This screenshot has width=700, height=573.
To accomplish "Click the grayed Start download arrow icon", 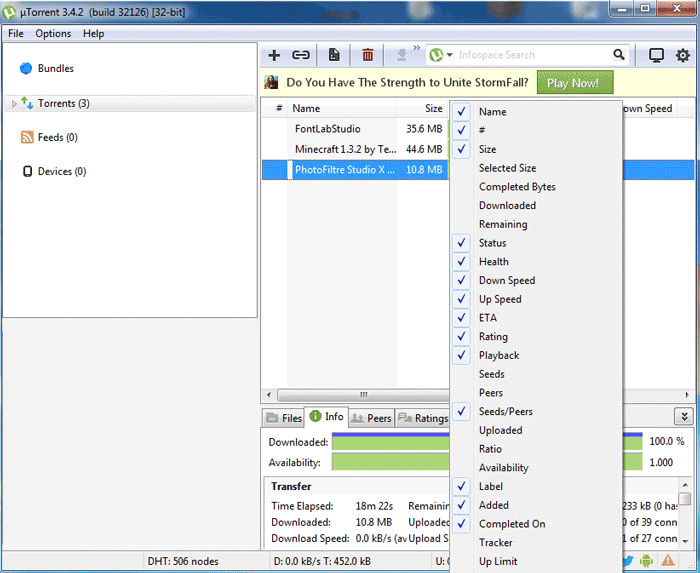I will [x=401, y=55].
